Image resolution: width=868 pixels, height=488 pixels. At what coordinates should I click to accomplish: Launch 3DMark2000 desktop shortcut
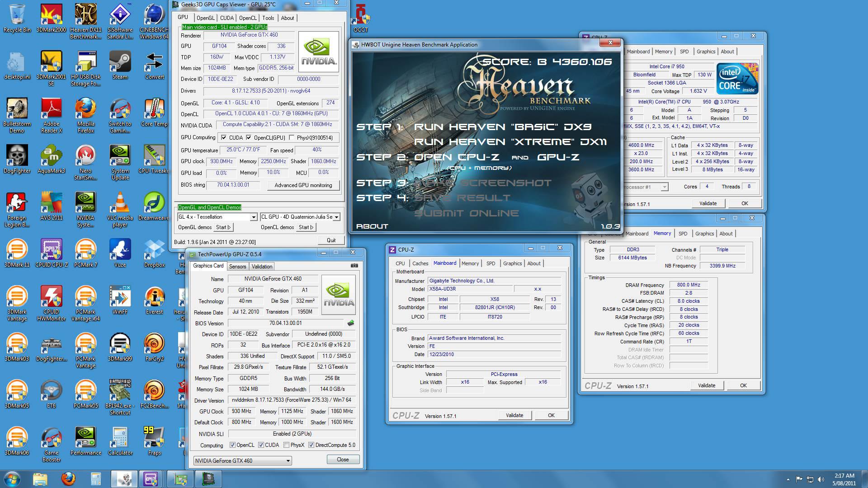pos(51,19)
